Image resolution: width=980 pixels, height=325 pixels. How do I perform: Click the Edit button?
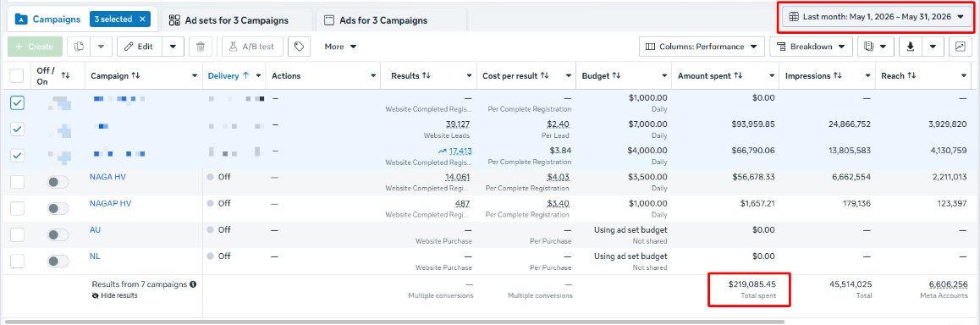click(x=140, y=47)
